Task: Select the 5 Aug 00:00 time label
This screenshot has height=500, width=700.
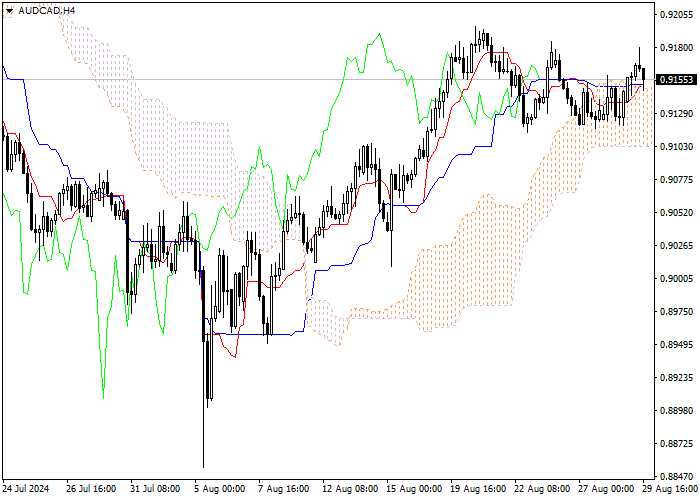Action: pos(220,489)
